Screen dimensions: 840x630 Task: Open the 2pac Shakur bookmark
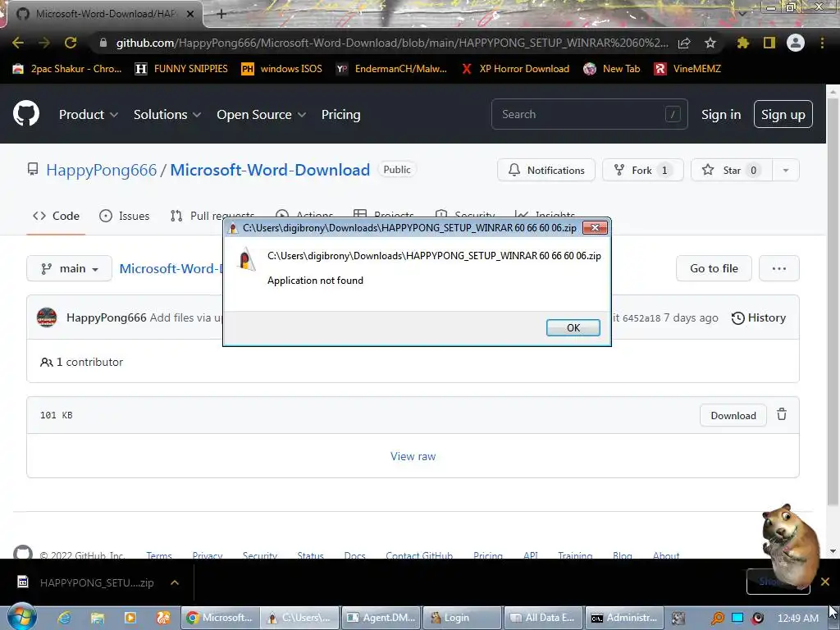click(67, 69)
